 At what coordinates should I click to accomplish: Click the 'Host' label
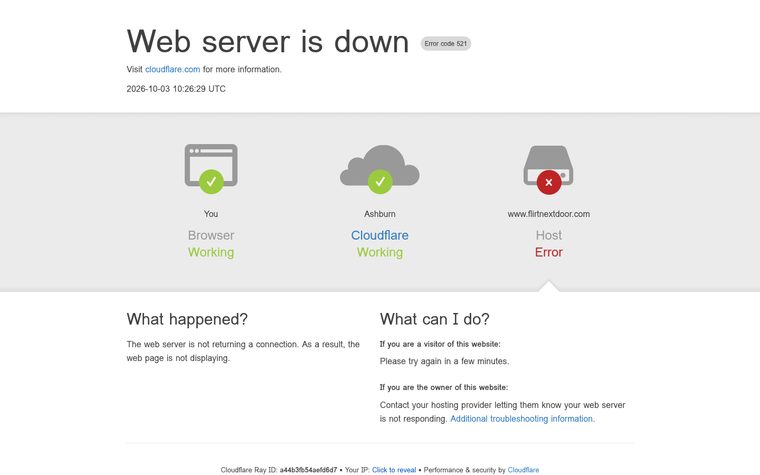[x=549, y=236]
